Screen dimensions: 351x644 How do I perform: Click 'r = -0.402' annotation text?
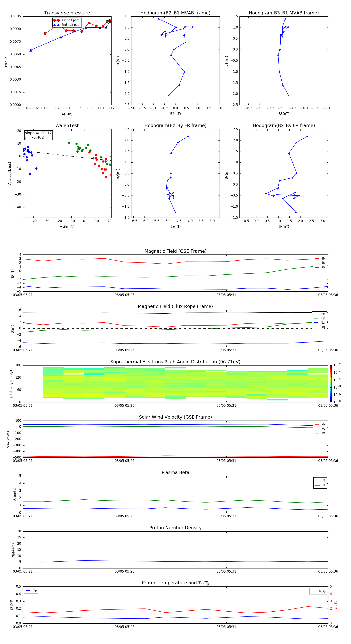[x=35, y=137]
